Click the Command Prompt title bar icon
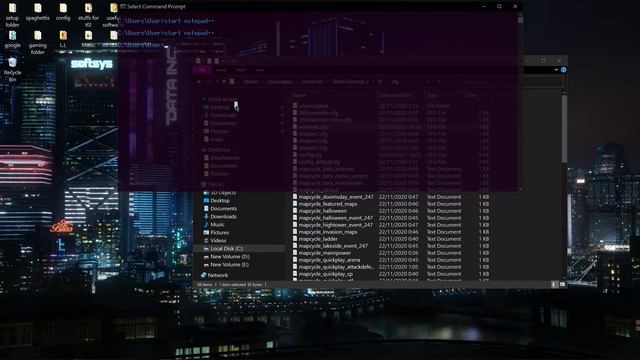This screenshot has height=360, width=640. (x=123, y=7)
